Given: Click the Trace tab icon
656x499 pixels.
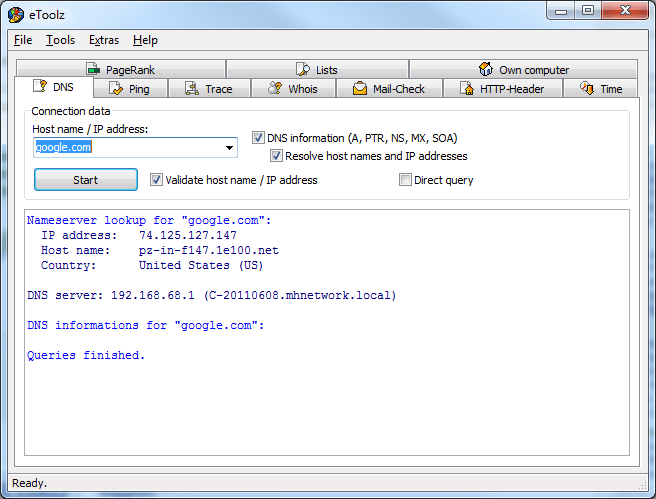Looking at the screenshot, I should pos(192,88).
